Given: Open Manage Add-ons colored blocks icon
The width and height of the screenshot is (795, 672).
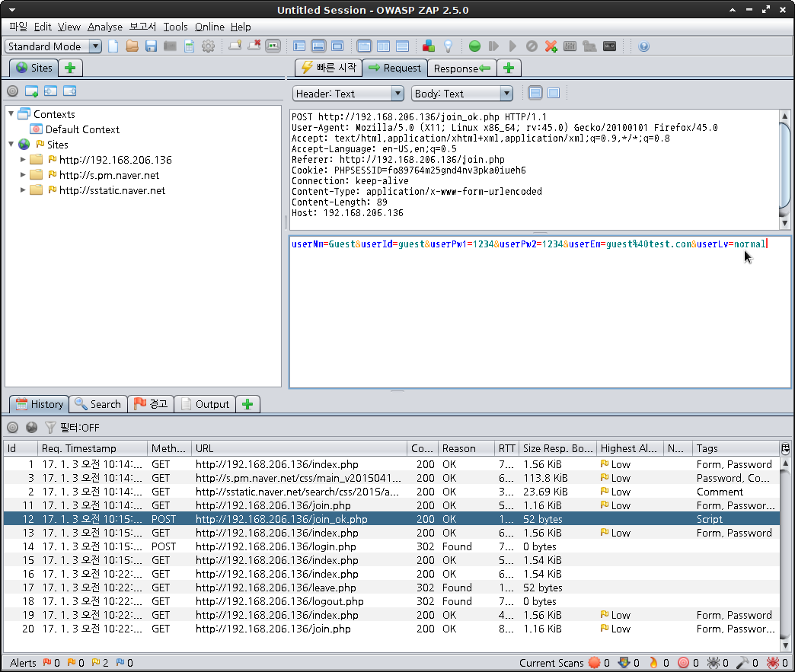Looking at the screenshot, I should pyautogui.click(x=429, y=46).
